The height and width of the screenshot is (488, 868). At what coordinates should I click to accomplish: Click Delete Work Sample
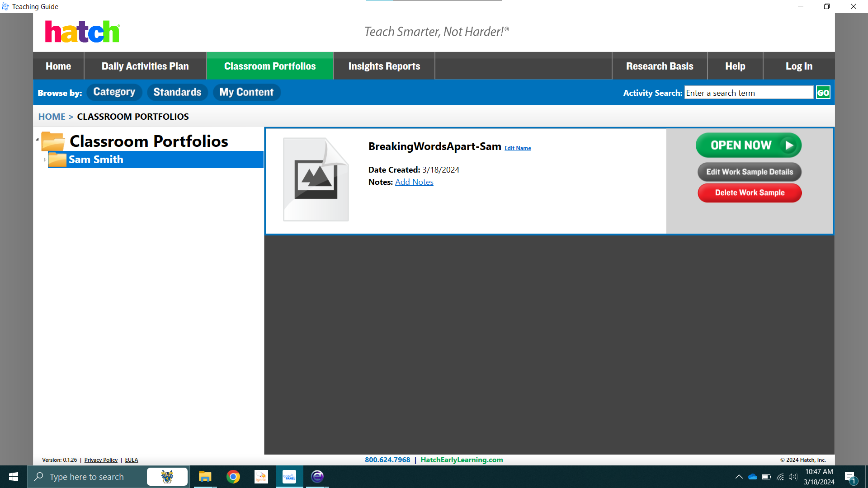(x=749, y=192)
